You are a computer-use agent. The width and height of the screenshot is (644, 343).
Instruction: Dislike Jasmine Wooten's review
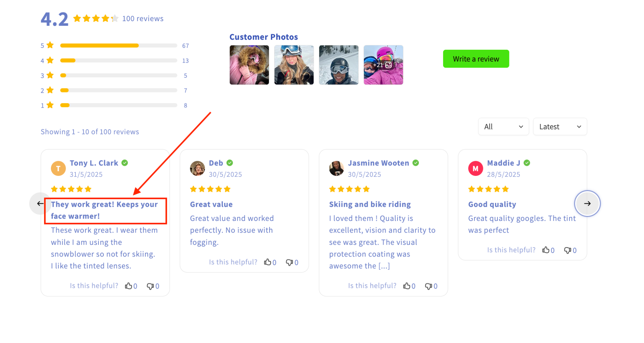[428, 286]
